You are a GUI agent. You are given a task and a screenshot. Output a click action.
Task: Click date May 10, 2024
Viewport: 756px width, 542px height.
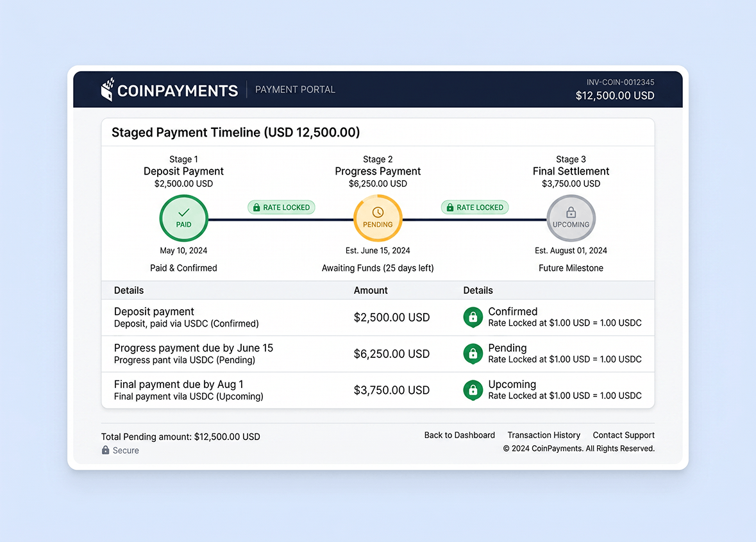[183, 251]
